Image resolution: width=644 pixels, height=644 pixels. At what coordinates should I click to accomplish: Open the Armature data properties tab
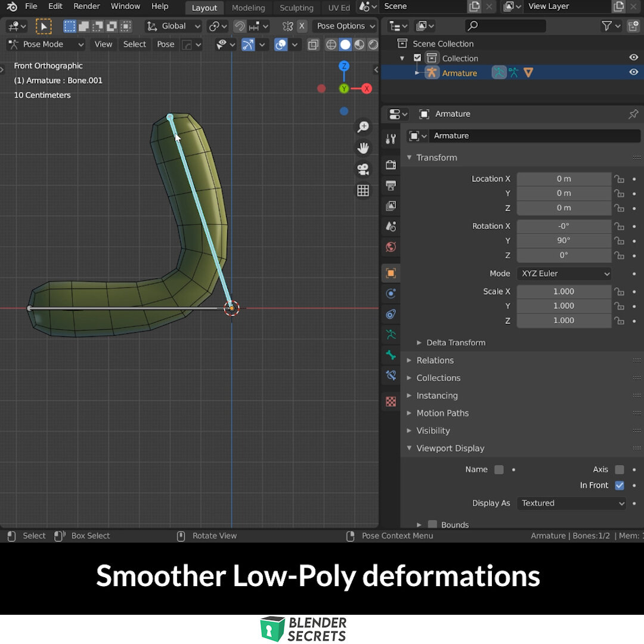coord(391,335)
